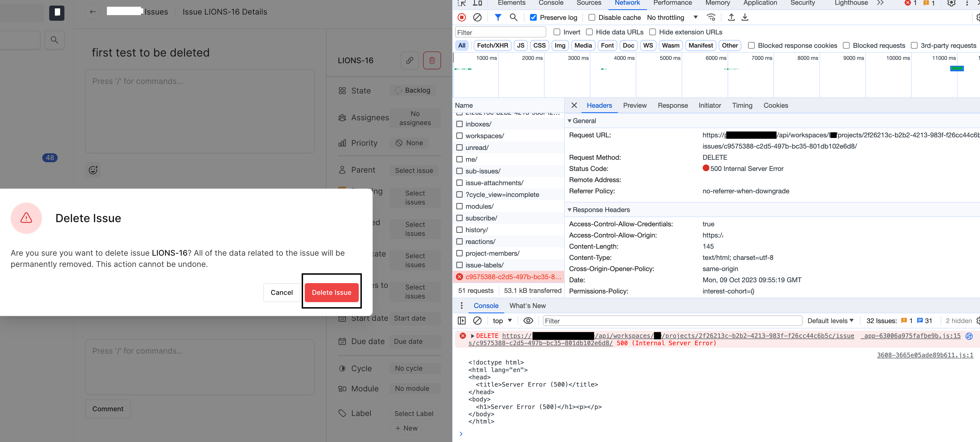Open DevTools settings gear
Image resolution: width=980 pixels, height=442 pixels.
[951, 3]
